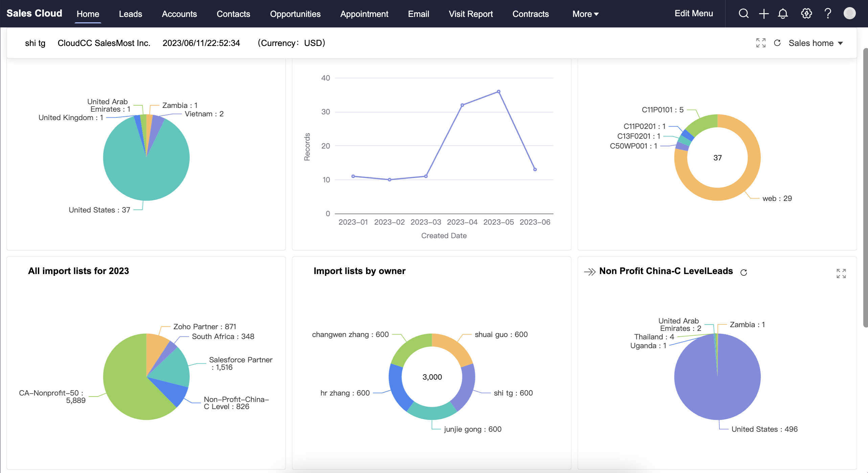Open the Opportunities tab
The width and height of the screenshot is (868, 473).
pyautogui.click(x=295, y=14)
